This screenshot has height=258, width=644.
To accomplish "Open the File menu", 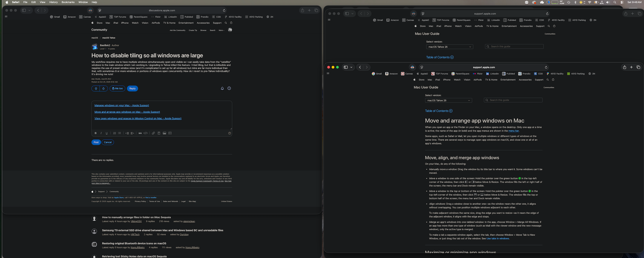I will [25, 2].
